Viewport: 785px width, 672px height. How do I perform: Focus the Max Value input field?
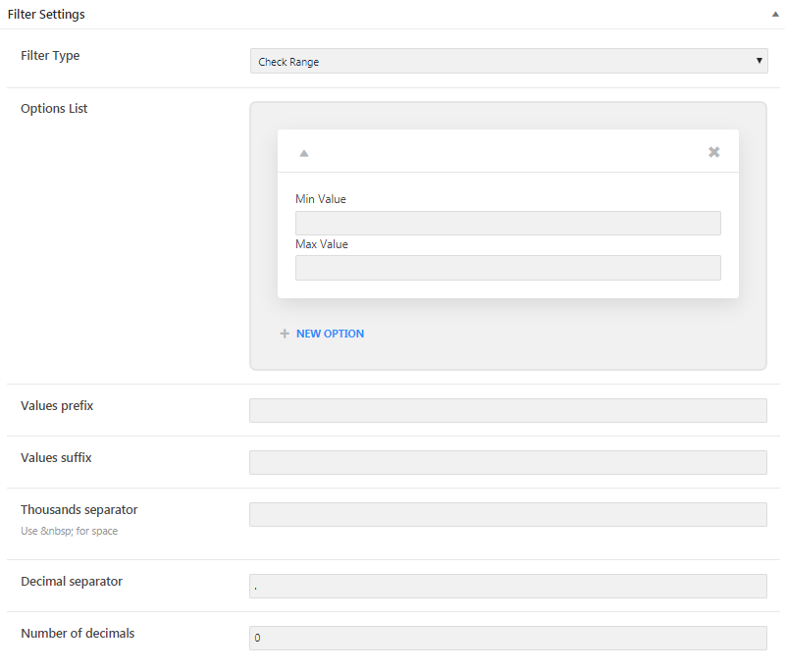(507, 268)
